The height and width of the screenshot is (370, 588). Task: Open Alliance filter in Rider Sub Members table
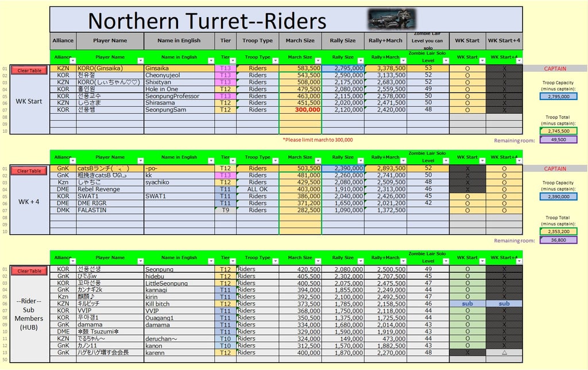coord(73,261)
